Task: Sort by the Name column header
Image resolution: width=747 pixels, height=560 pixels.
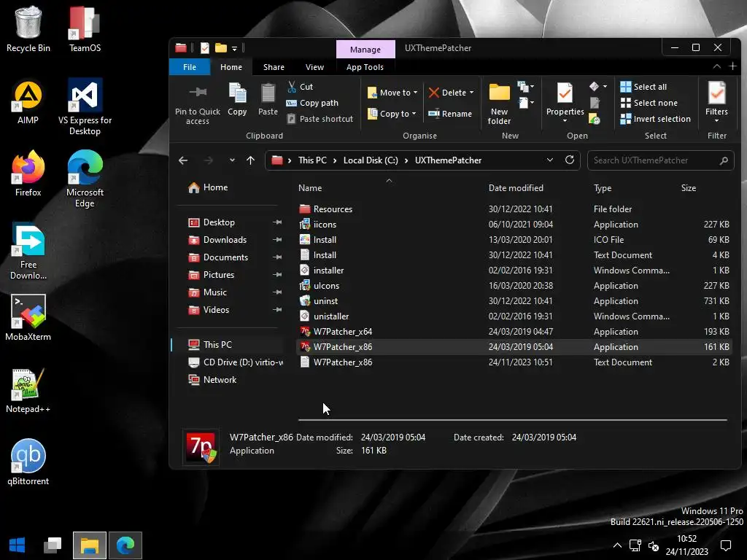Action: [310, 188]
